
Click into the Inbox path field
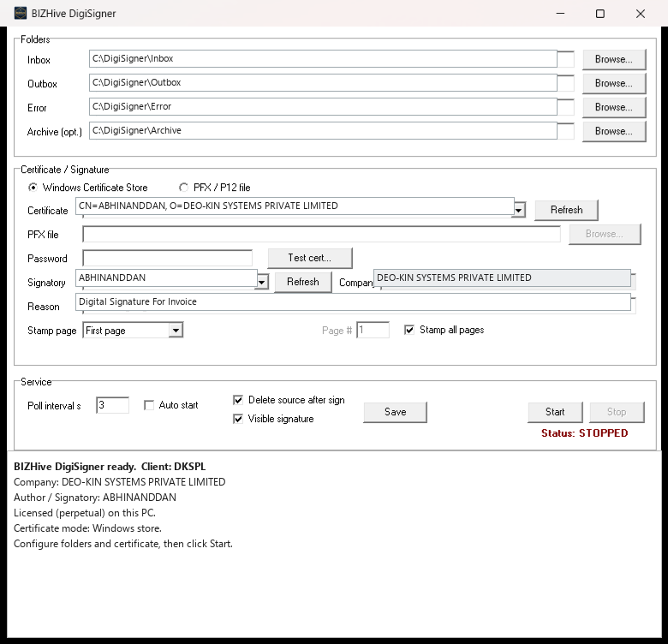click(323, 58)
